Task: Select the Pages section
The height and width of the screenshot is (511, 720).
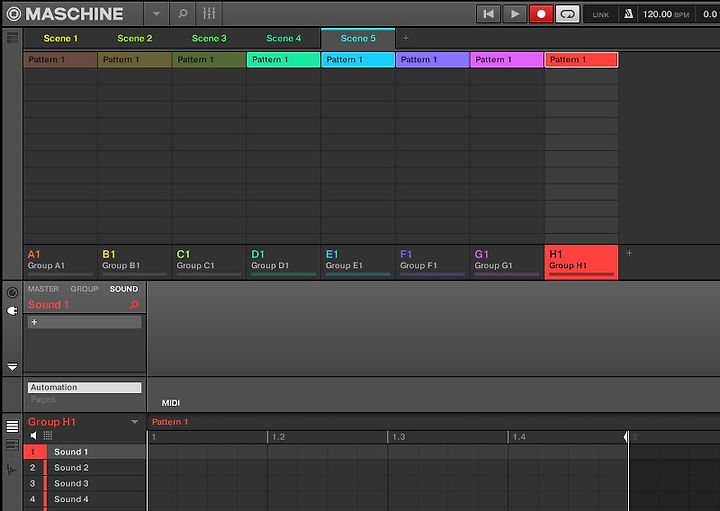Action: (x=43, y=399)
